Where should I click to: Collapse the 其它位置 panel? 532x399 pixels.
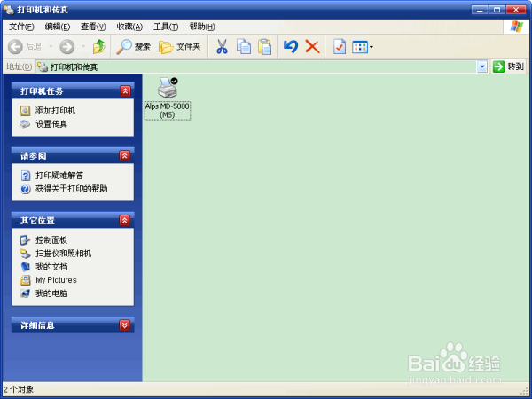[125, 221]
